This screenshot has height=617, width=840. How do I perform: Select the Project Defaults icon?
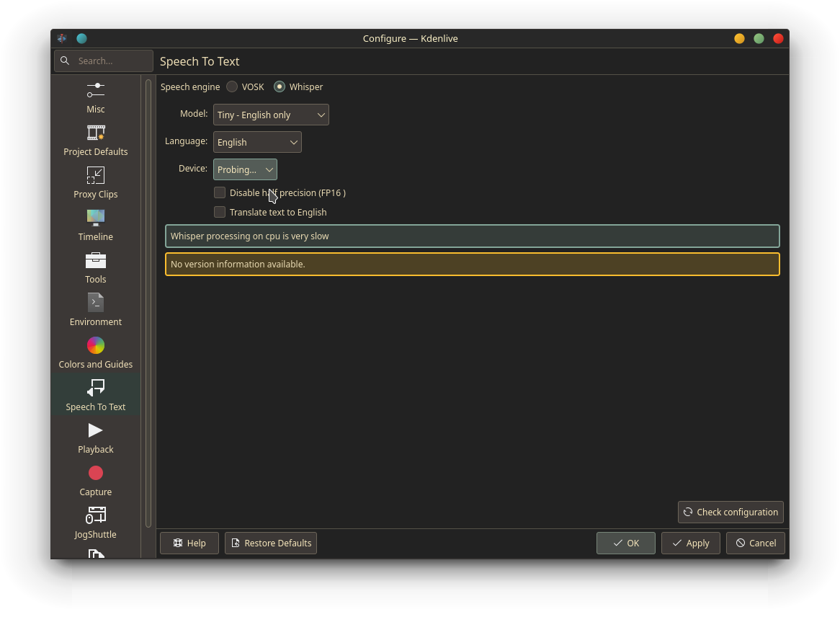pyautogui.click(x=96, y=133)
